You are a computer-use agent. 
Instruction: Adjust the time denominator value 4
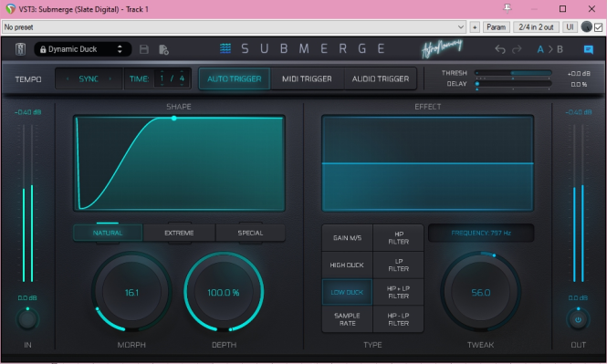pyautogui.click(x=182, y=78)
